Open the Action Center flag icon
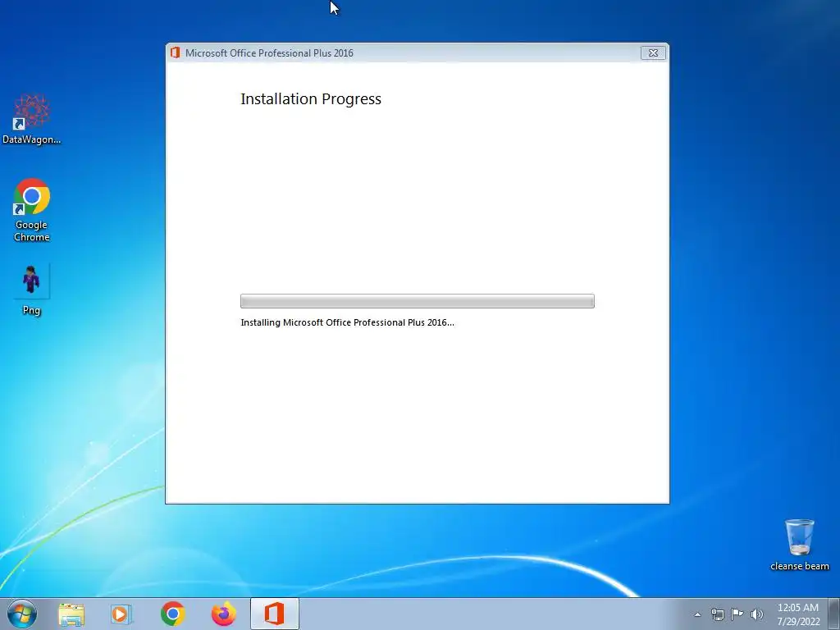The width and height of the screenshot is (840, 630). pyautogui.click(x=737, y=614)
